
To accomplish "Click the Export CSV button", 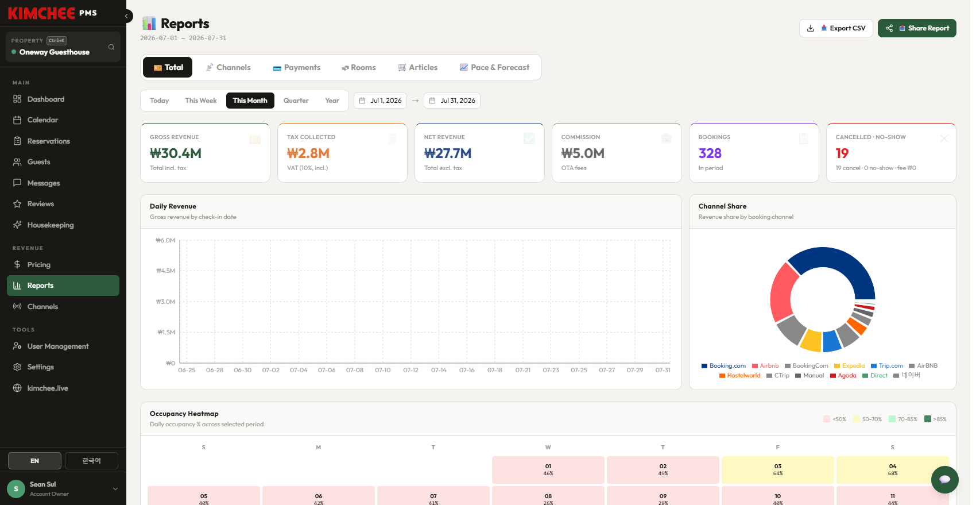I will click(836, 28).
